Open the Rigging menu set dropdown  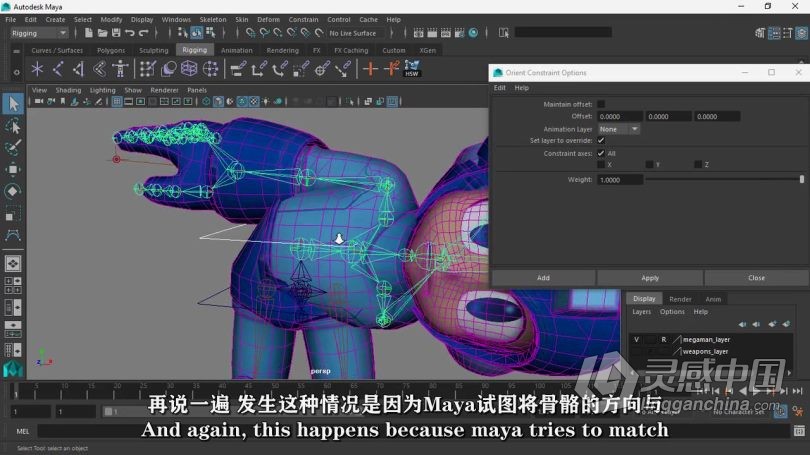(x=39, y=33)
